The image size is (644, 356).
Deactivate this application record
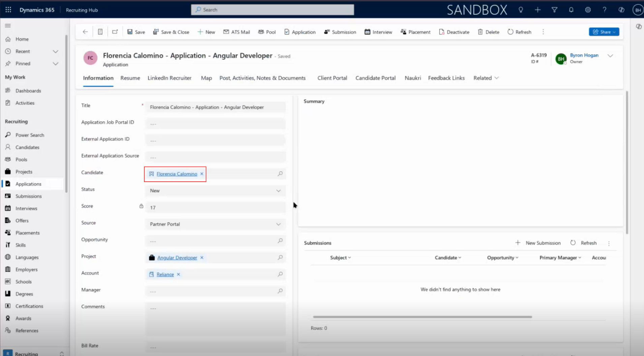454,32
